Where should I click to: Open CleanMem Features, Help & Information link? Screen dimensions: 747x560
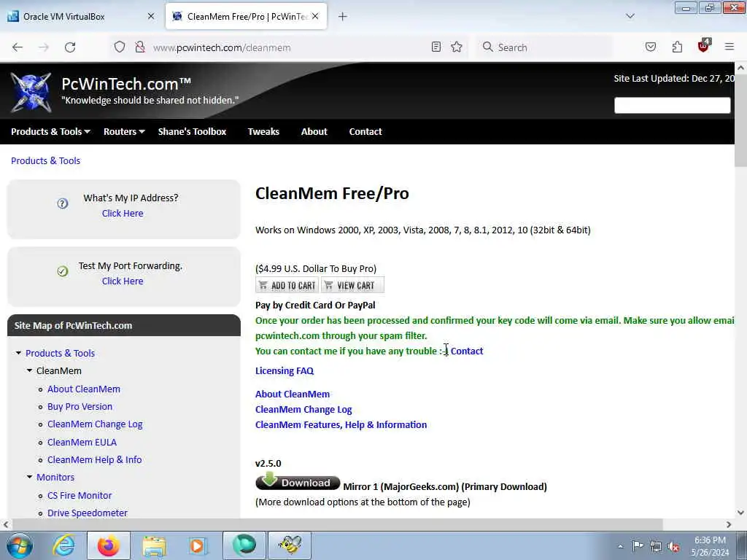point(341,425)
